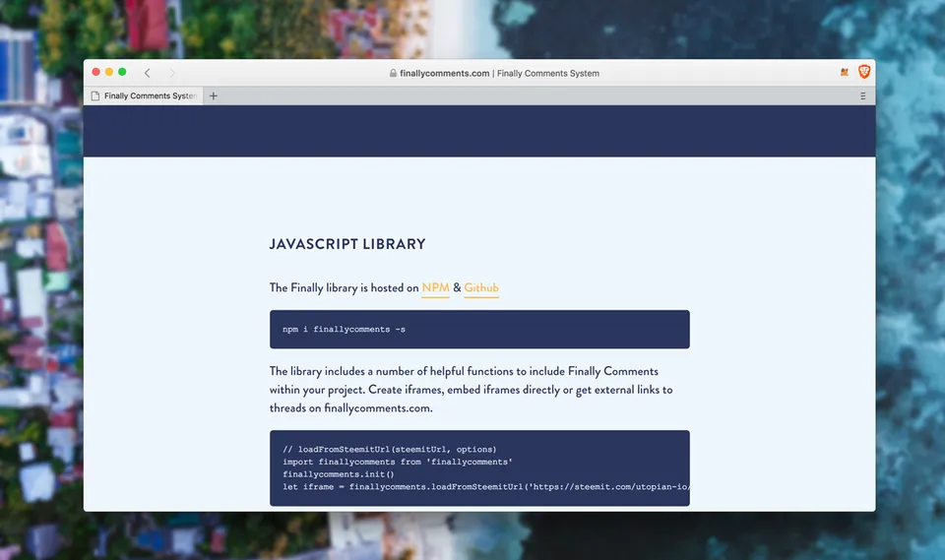Open the NPM link
This screenshot has width=945, height=560.
(435, 288)
